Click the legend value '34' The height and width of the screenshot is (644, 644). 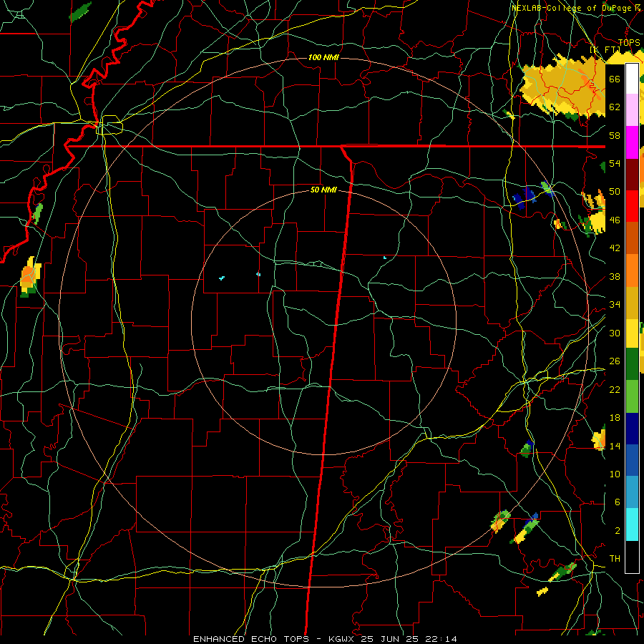pyautogui.click(x=615, y=304)
